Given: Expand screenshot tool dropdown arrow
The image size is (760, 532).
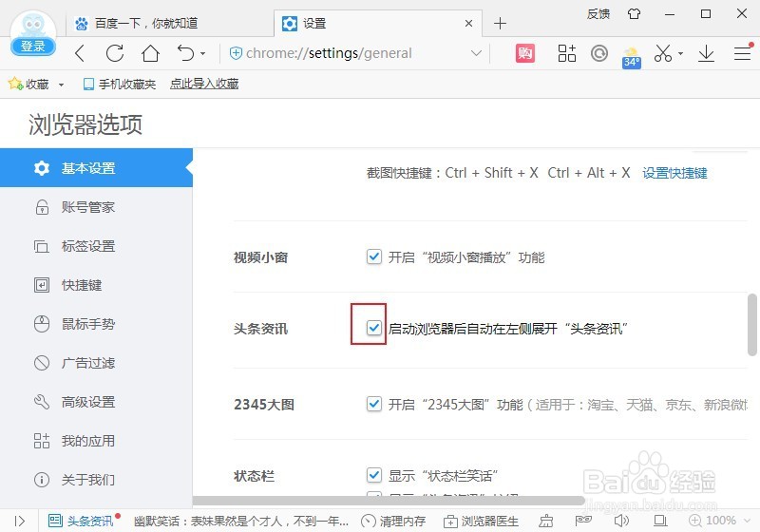Looking at the screenshot, I should click(680, 53).
